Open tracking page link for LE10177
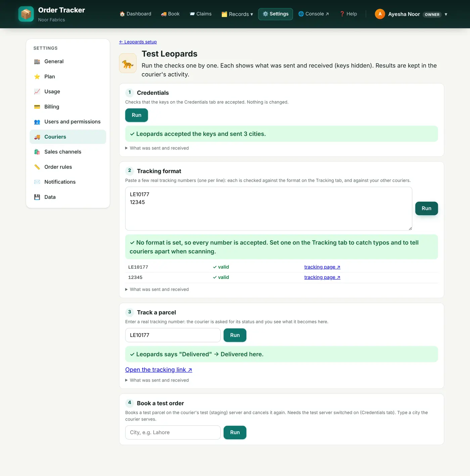The height and width of the screenshot is (476, 470). pyautogui.click(x=322, y=267)
